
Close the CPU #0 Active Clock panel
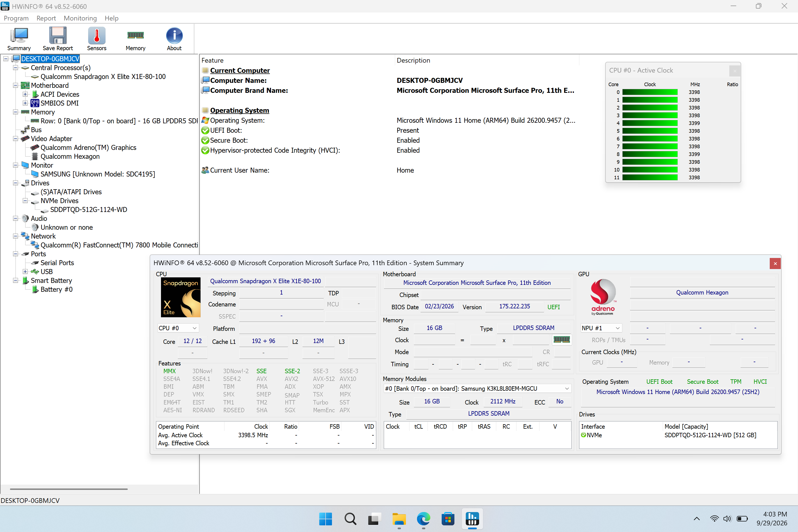735,71
